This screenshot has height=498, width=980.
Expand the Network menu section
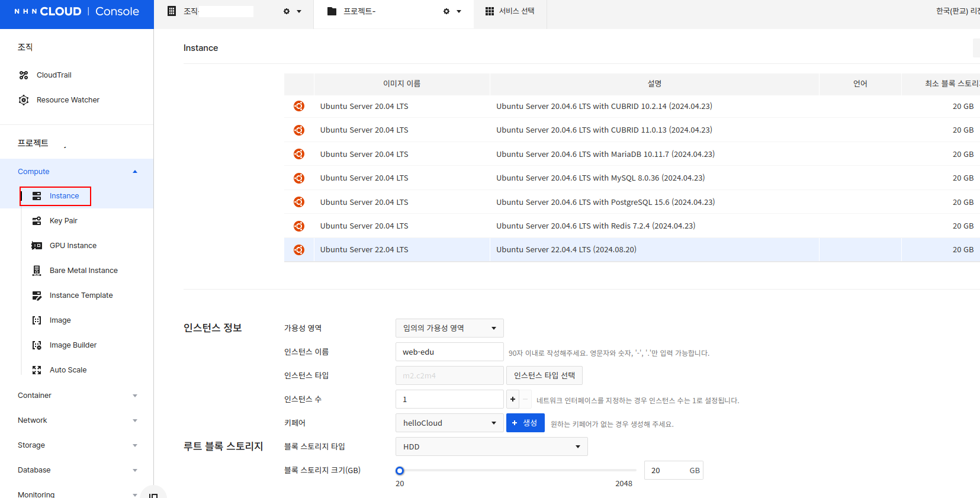[x=135, y=420]
